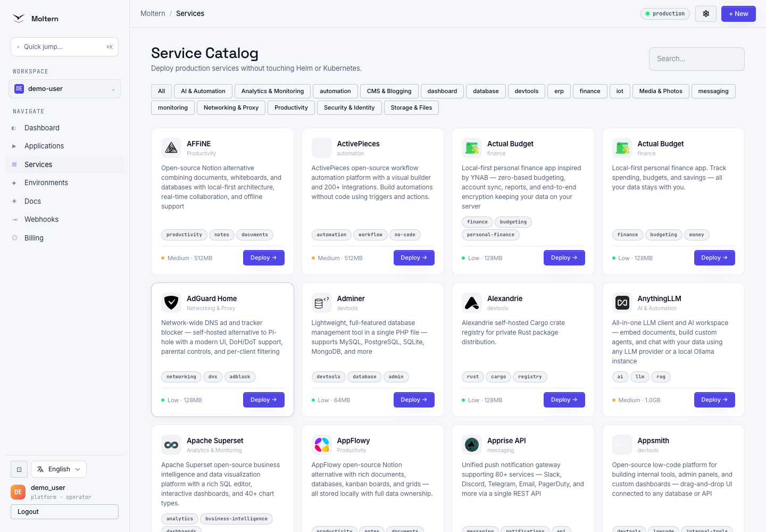Click the Moltern bird logo icon
This screenshot has height=532, width=766.
[x=19, y=19]
